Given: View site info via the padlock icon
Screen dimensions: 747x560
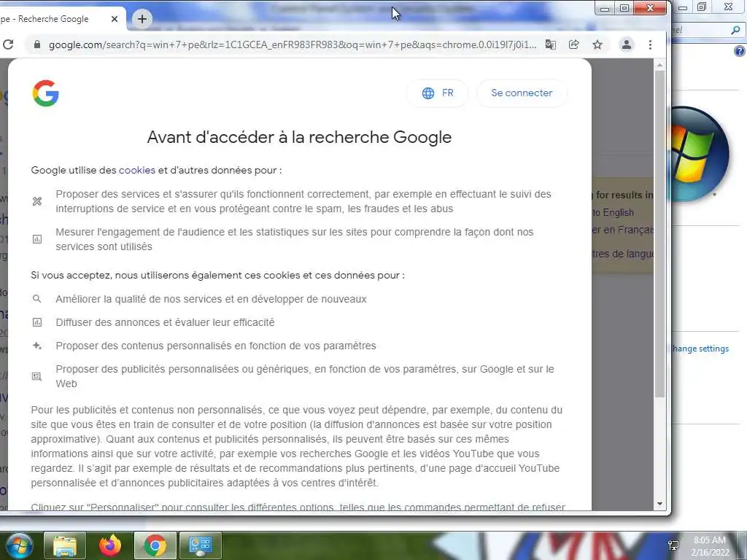Looking at the screenshot, I should coord(37,44).
